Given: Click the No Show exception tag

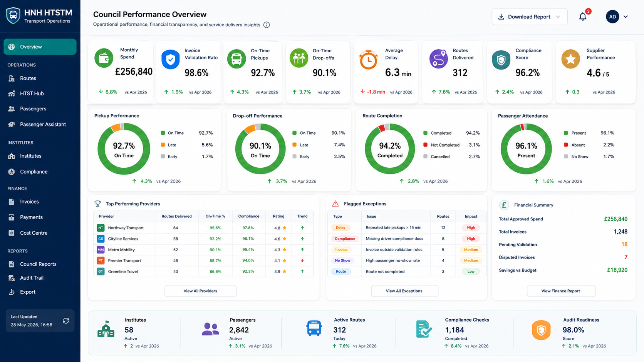Looking at the screenshot, I should pyautogui.click(x=342, y=260).
